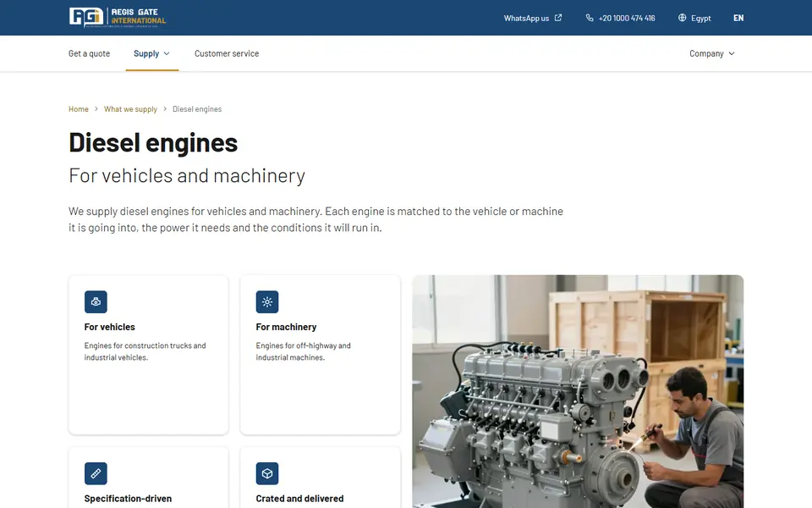Expand the Supply menu chevron
Image resolution: width=812 pixels, height=508 pixels.
[167, 53]
